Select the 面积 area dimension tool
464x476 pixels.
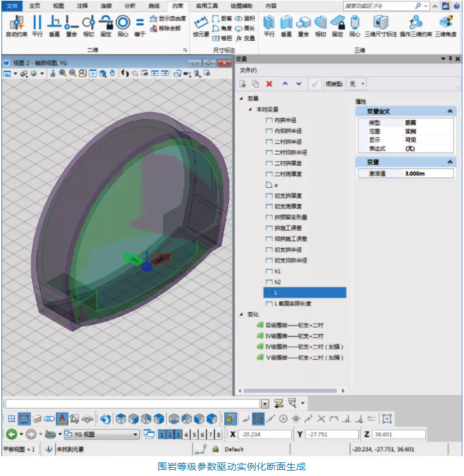click(x=245, y=19)
